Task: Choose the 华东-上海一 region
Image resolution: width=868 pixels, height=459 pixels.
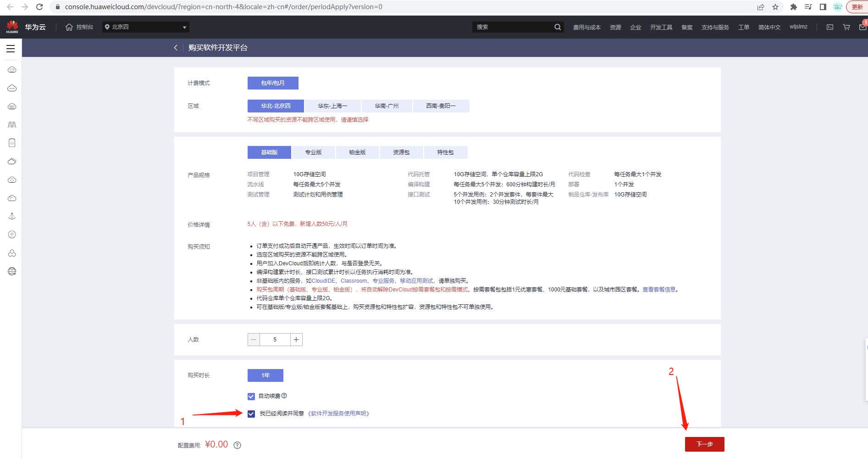Action: (332, 106)
